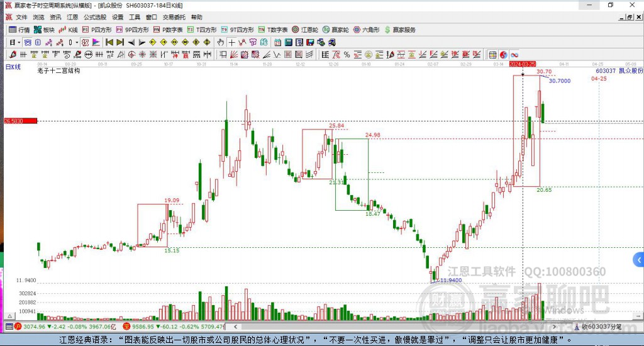
Task: Click the red-blue yin-yang icon
Action: coord(504,55)
